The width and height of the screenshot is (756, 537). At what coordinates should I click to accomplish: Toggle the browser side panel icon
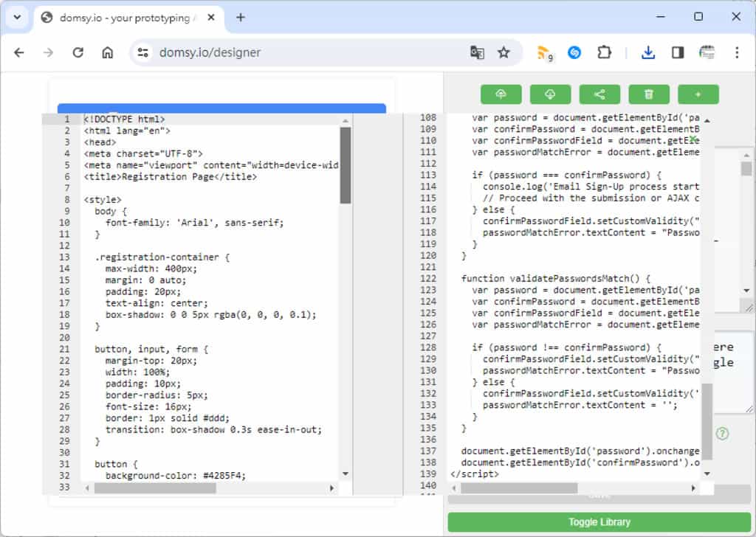[x=678, y=52]
